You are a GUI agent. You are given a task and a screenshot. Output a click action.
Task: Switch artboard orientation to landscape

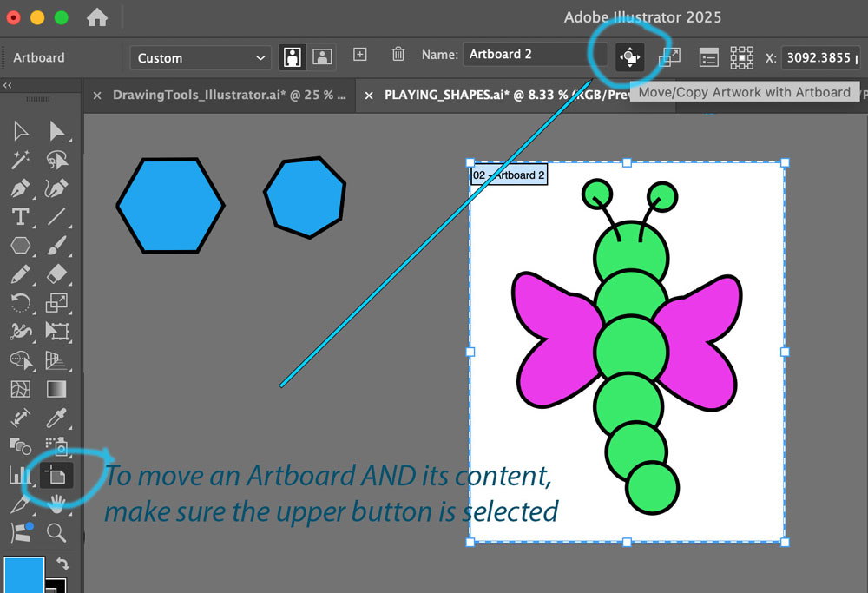(x=323, y=57)
